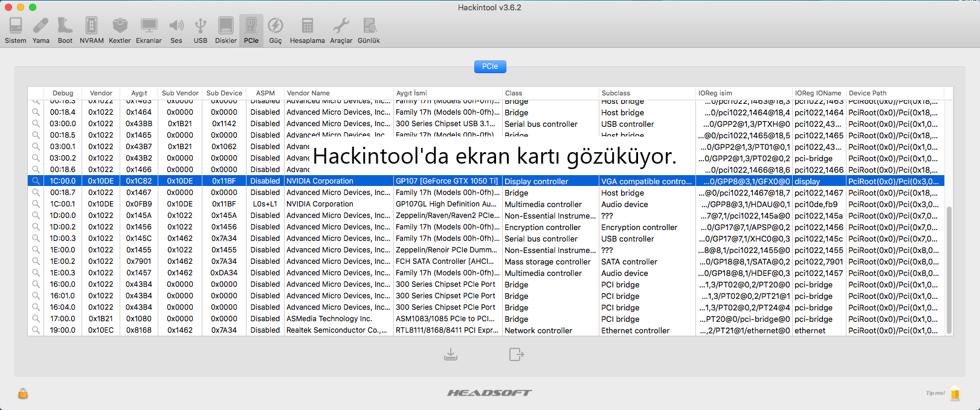The height and width of the screenshot is (410, 980).
Task: Click the Tip me beer icon
Action: pyautogui.click(x=955, y=394)
